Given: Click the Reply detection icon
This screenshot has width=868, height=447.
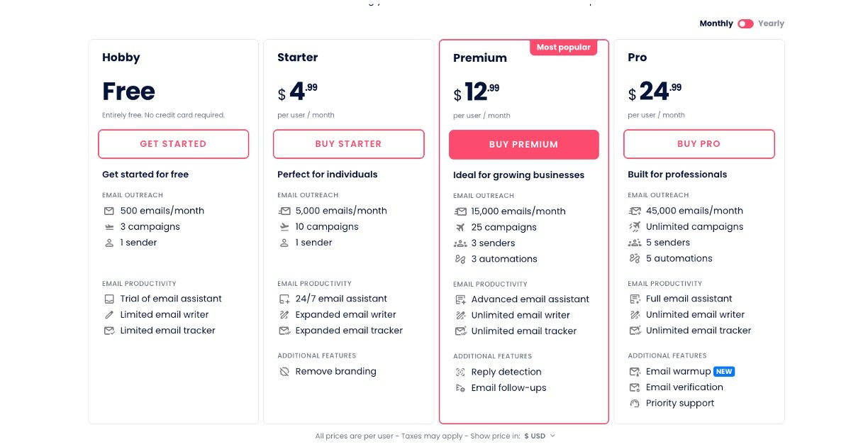Looking at the screenshot, I should click(x=460, y=372).
